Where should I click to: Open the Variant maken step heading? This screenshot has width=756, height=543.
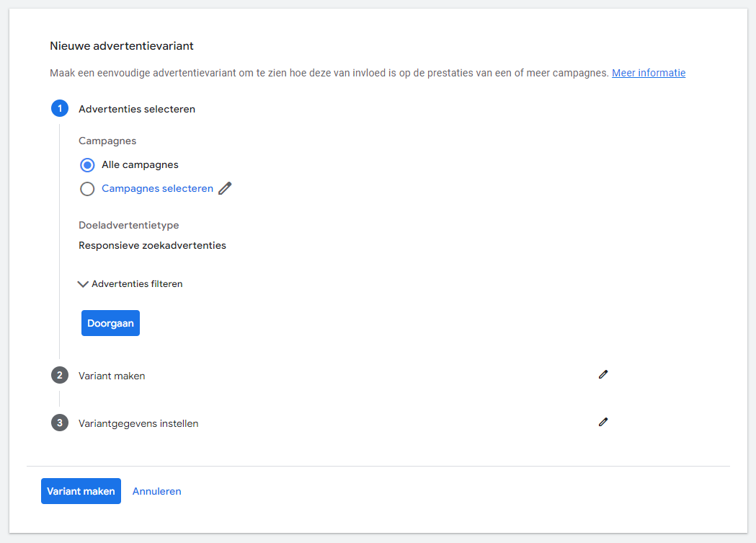click(112, 376)
